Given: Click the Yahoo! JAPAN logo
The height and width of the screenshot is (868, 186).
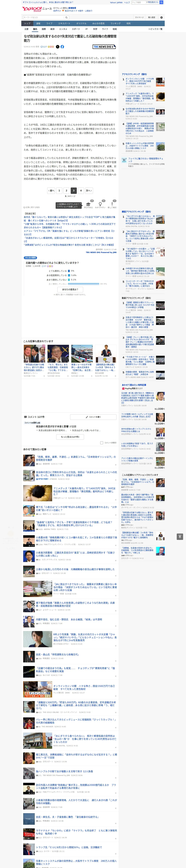Looking at the screenshot, I should (32, 9).
